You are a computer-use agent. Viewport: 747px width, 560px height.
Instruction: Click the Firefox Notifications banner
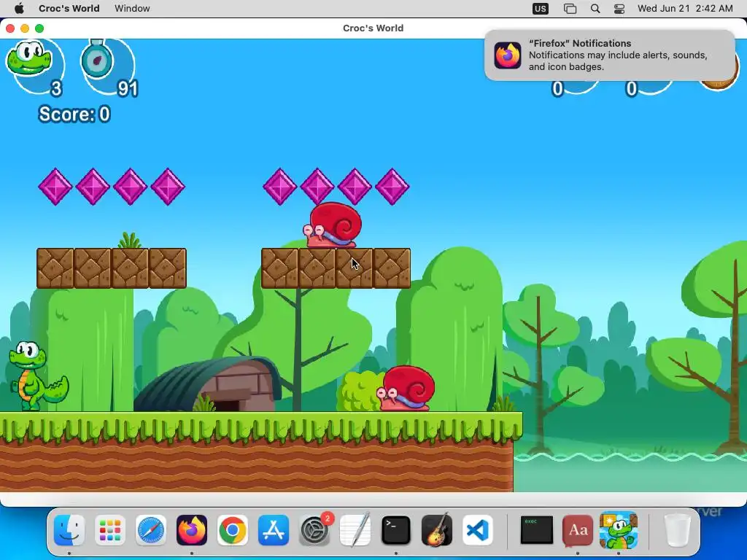[610, 55]
